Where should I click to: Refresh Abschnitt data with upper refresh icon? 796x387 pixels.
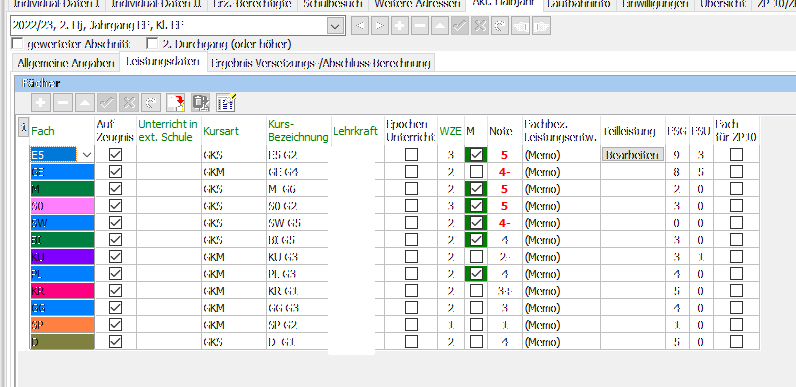coord(500,26)
